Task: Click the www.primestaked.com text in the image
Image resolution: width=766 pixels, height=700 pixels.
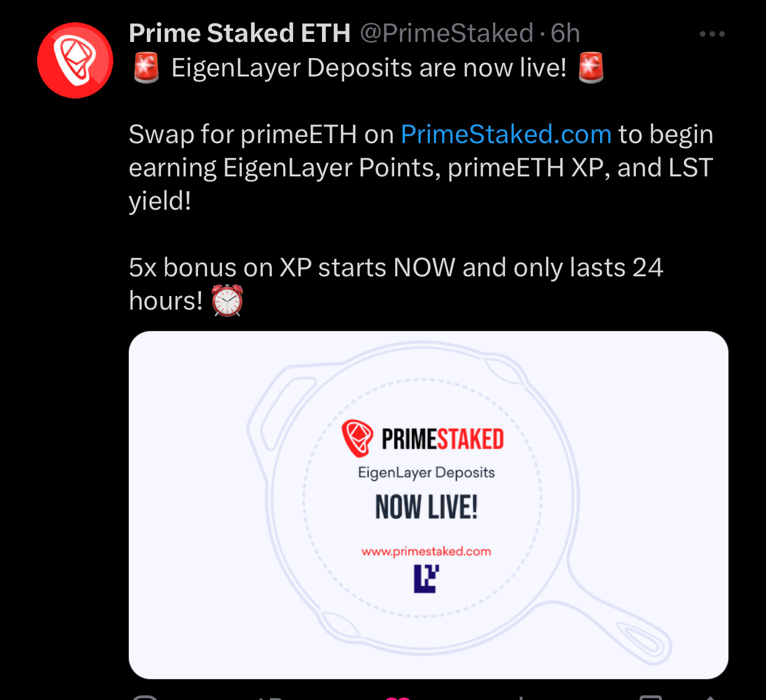Action: 426,551
